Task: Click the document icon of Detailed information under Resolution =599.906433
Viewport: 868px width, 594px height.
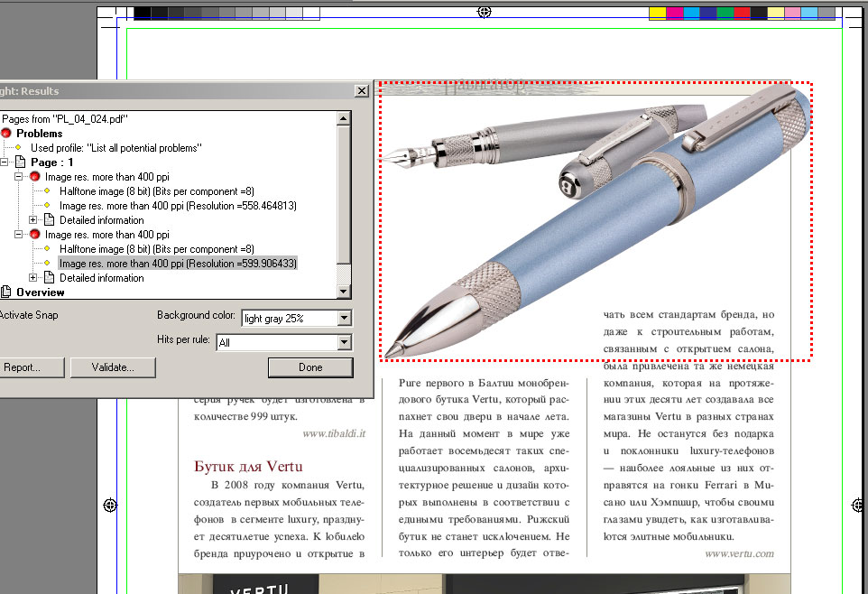Action: 50,278
